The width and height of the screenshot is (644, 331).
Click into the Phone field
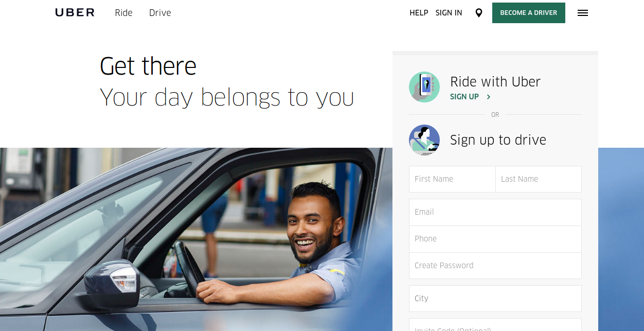[495, 239]
